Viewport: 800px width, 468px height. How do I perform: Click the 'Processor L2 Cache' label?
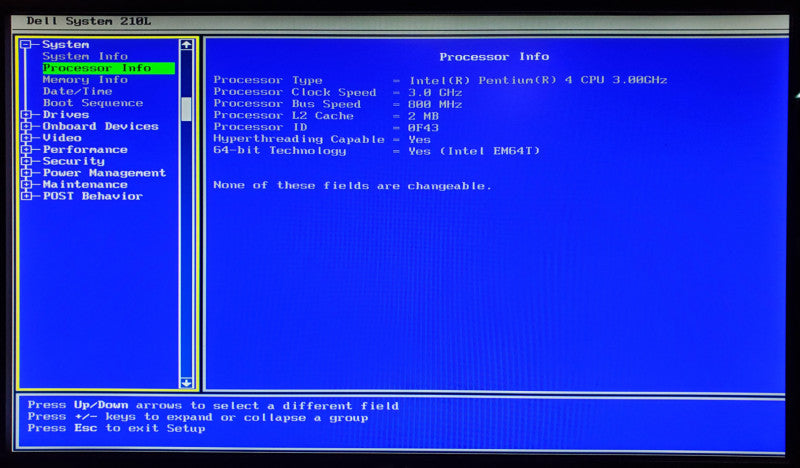coord(284,116)
